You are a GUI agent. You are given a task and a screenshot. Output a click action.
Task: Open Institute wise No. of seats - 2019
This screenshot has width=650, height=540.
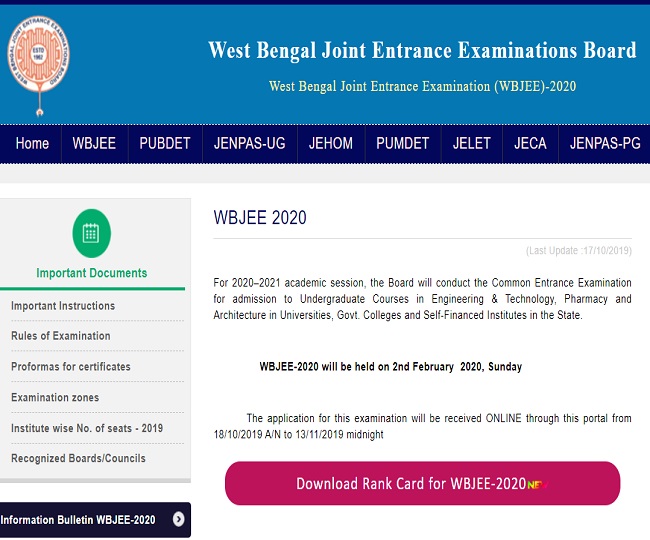click(x=87, y=428)
